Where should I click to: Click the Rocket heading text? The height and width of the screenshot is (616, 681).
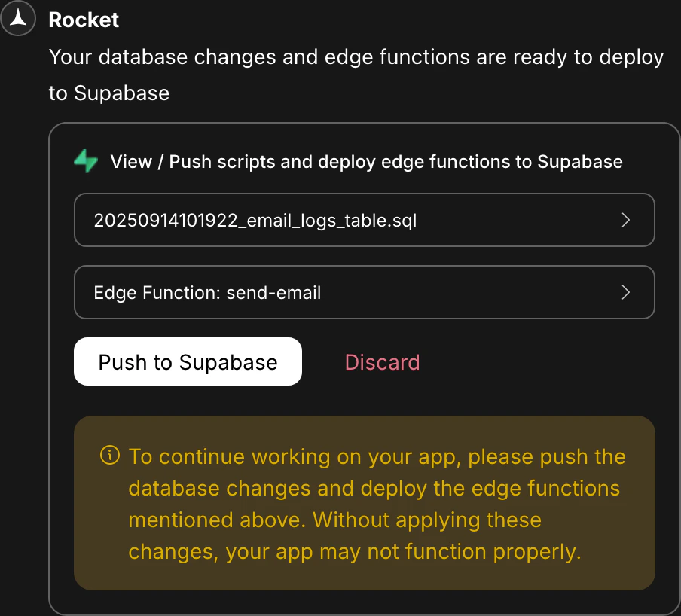[x=84, y=20]
